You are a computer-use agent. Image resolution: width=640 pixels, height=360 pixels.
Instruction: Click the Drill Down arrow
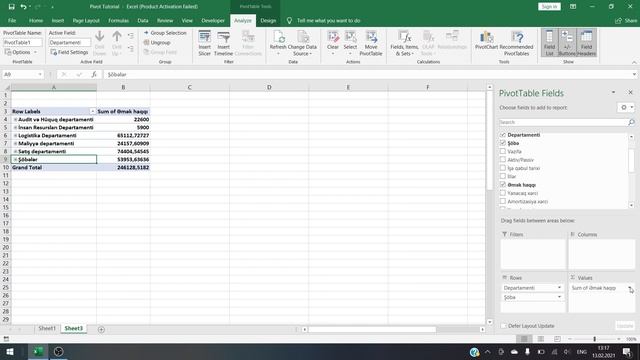pyautogui.click(x=100, y=43)
